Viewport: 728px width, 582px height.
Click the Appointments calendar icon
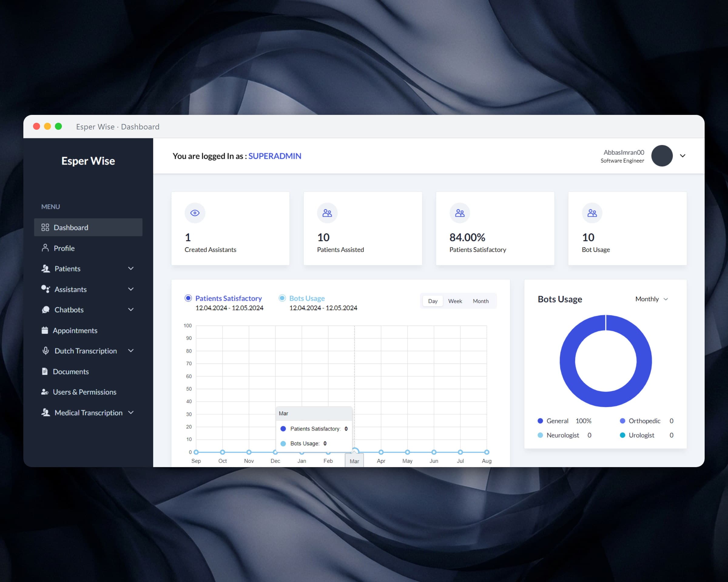pyautogui.click(x=45, y=330)
